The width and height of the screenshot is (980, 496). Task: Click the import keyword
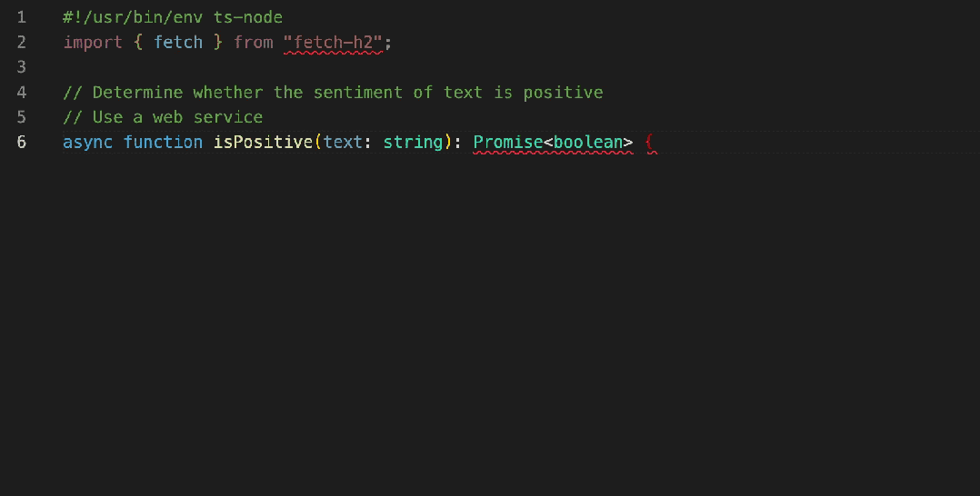pos(93,42)
